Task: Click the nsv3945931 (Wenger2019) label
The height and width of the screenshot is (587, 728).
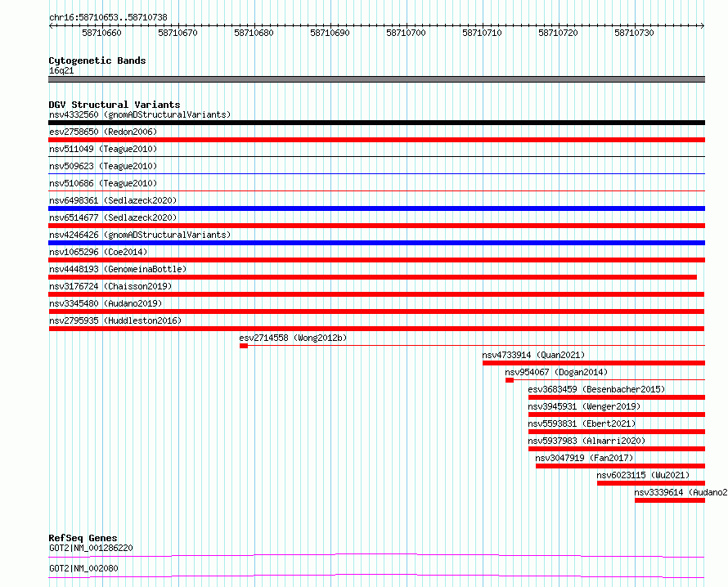Action: [x=584, y=406]
